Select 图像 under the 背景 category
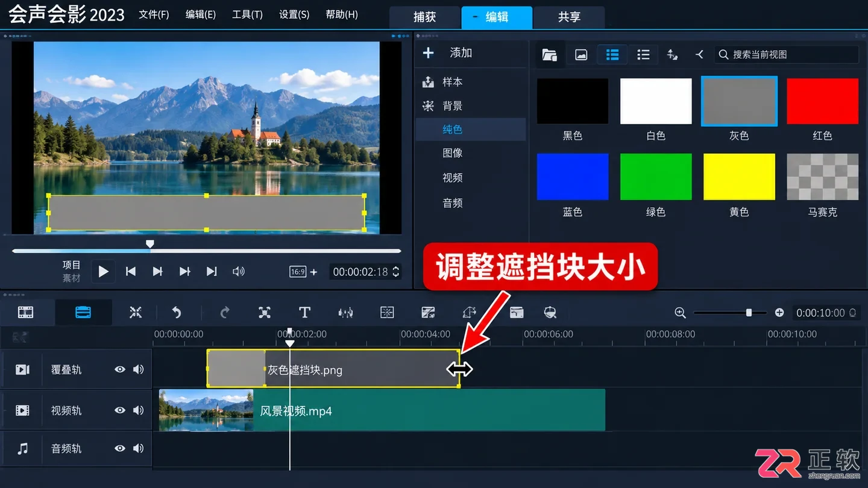 point(453,153)
